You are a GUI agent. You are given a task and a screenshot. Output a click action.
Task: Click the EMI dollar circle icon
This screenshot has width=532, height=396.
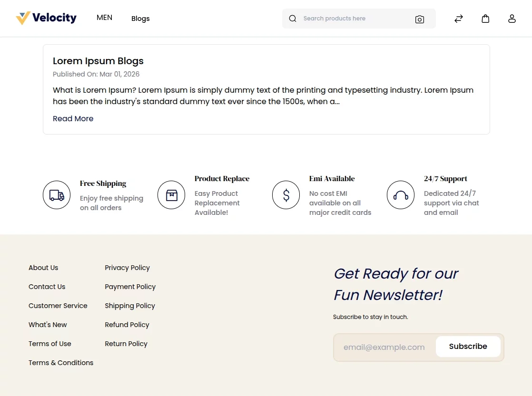(x=286, y=195)
